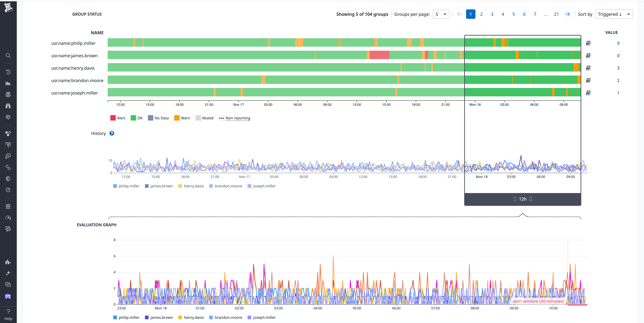The width and height of the screenshot is (644, 323).
Task: Open the service map link icon in sidebar
Action: [x=8, y=167]
